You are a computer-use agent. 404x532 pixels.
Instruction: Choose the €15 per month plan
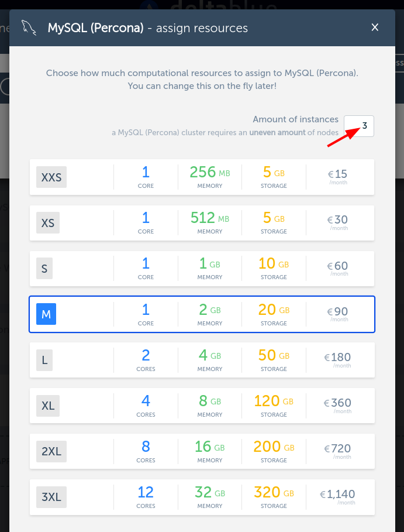pos(338,176)
